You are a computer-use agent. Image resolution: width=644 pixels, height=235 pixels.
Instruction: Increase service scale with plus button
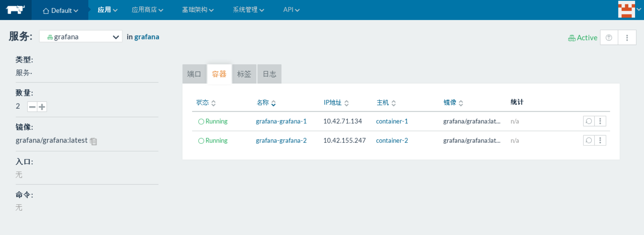(42, 107)
